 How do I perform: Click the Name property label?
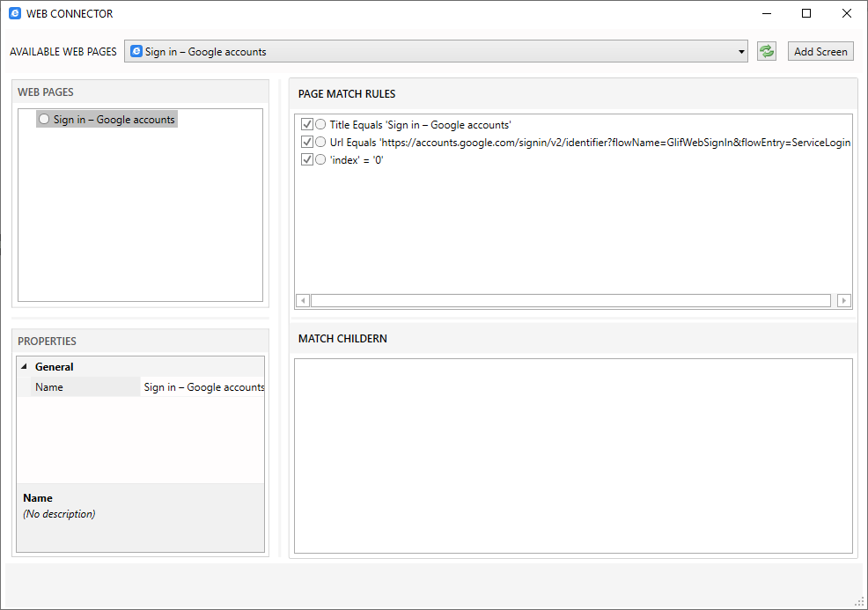pyautogui.click(x=49, y=386)
